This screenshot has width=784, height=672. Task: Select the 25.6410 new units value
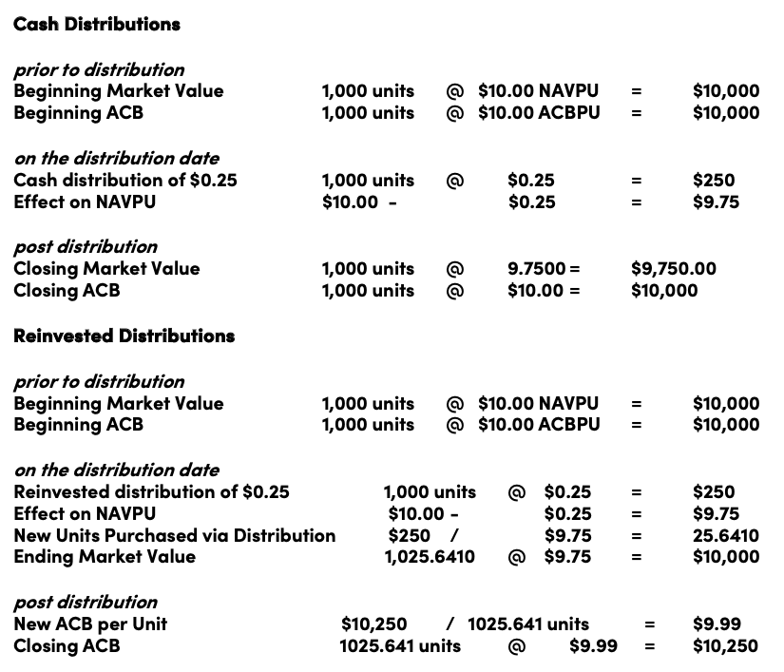click(725, 535)
